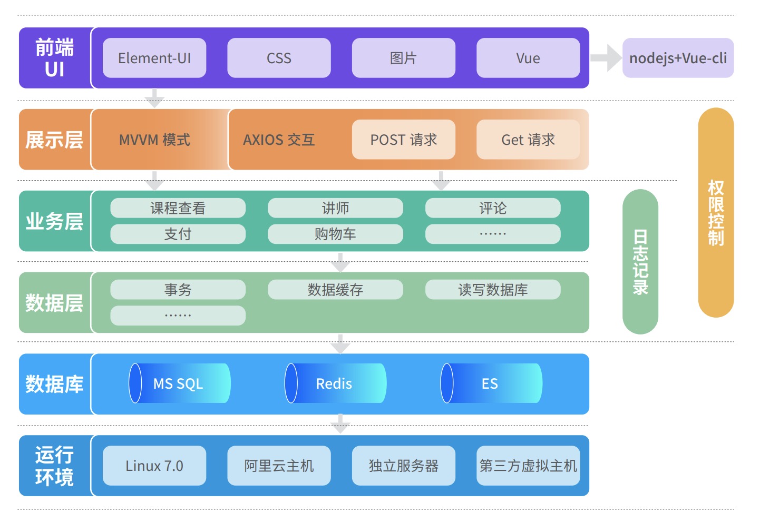Expand the ellipsis item in 数据层
The image size is (760, 532).
tap(177, 314)
